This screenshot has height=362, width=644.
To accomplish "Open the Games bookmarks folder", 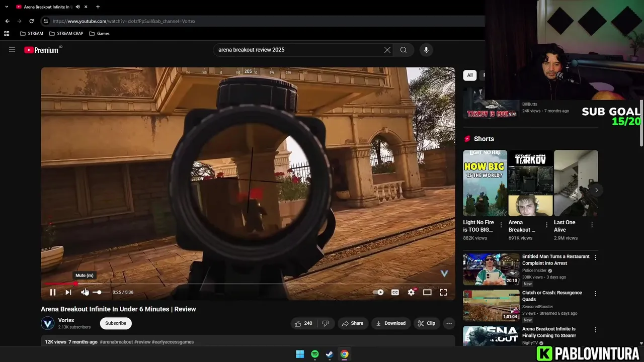I will [x=99, y=34].
